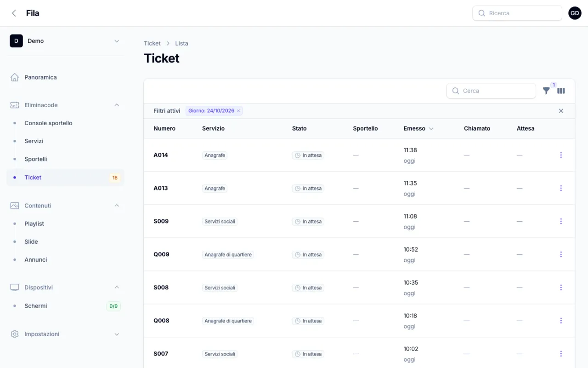Open actions menu for ticket Q009
Screen dimensions: 588x368
[x=561, y=254]
